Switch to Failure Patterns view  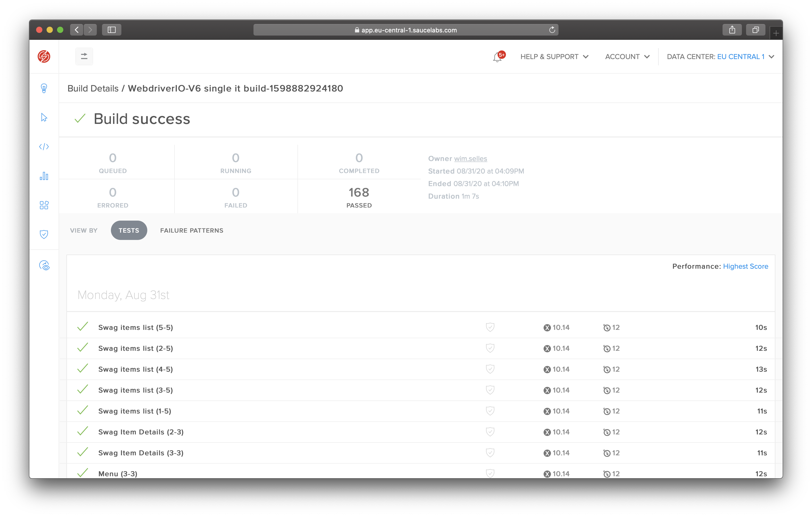click(x=191, y=230)
